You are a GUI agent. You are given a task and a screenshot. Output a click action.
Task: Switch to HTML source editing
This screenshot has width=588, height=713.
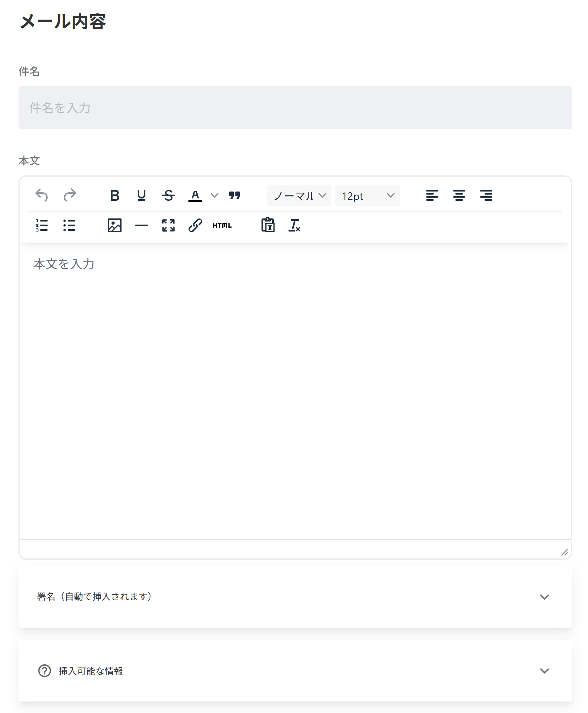(x=222, y=225)
